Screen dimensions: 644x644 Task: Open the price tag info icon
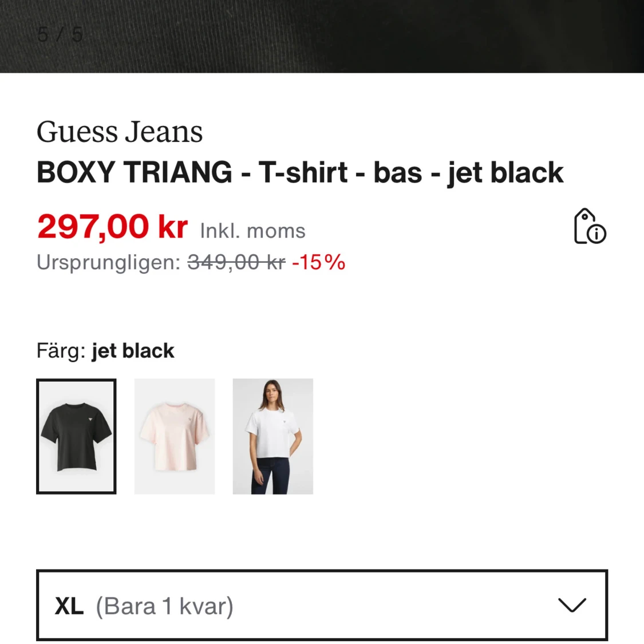click(x=590, y=226)
